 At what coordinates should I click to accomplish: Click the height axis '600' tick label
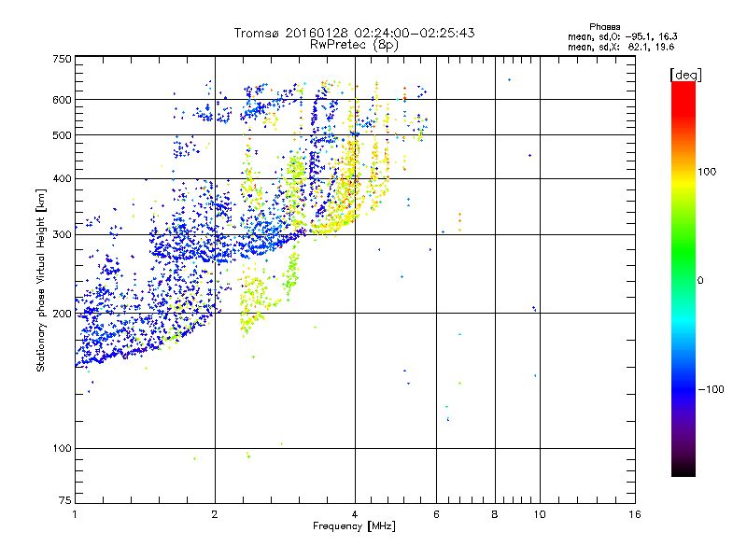[62, 100]
